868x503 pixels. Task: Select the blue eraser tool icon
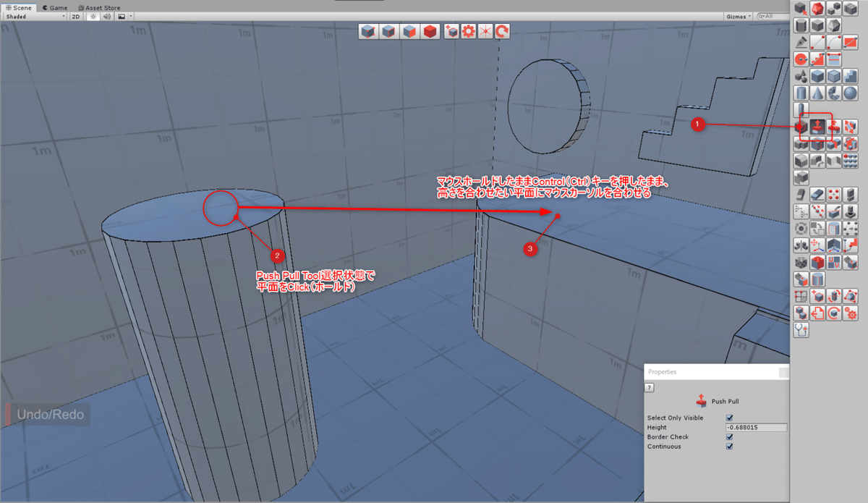(x=818, y=195)
